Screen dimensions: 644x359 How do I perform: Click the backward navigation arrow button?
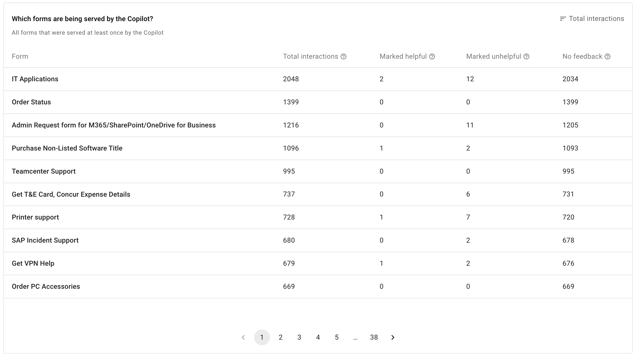(x=244, y=337)
